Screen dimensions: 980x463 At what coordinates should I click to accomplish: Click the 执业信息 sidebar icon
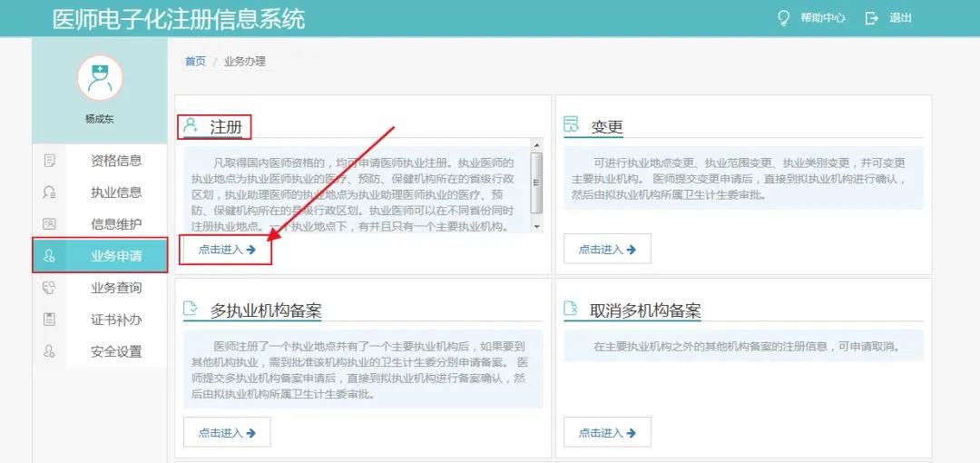point(50,192)
